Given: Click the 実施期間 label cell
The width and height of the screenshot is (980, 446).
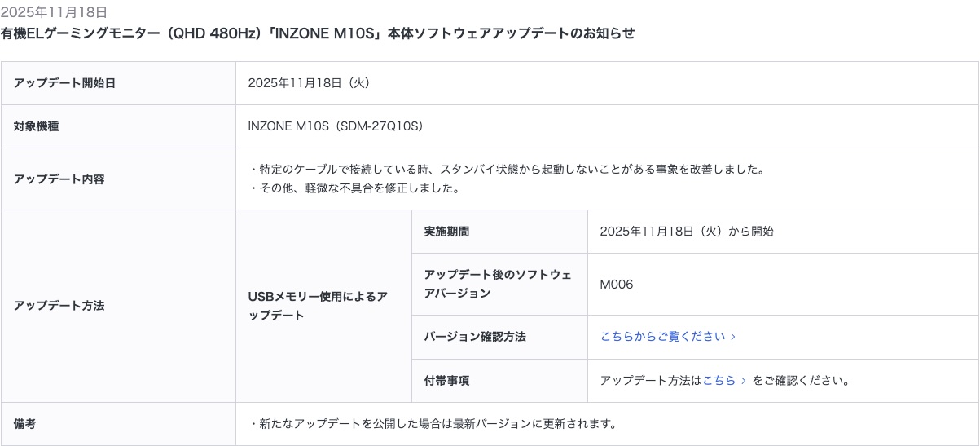Looking at the screenshot, I should click(x=446, y=232).
